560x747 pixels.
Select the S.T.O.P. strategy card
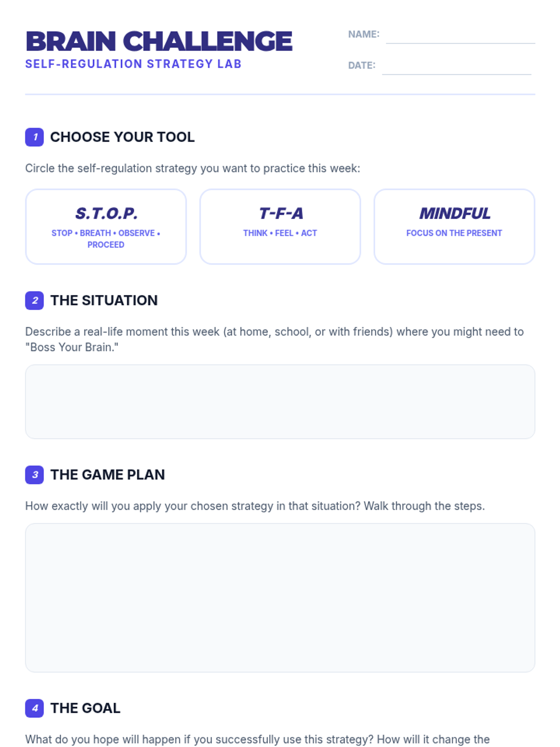[106, 227]
